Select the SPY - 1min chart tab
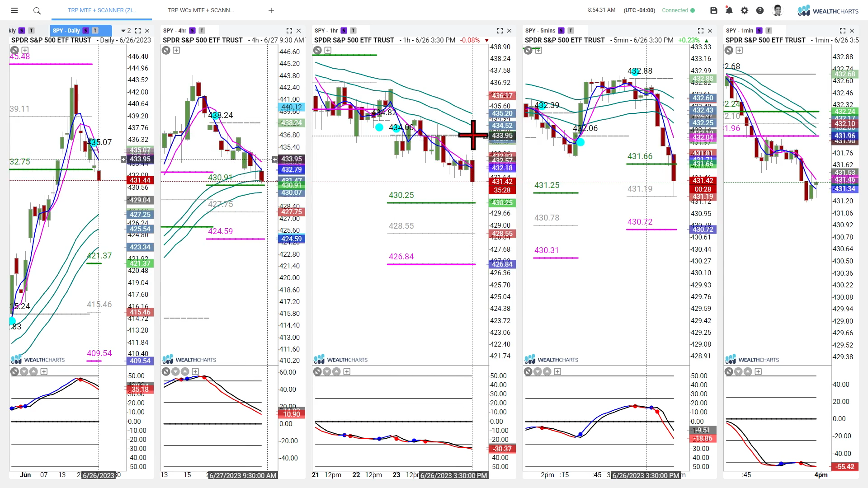This screenshot has width=868, height=488. click(740, 31)
